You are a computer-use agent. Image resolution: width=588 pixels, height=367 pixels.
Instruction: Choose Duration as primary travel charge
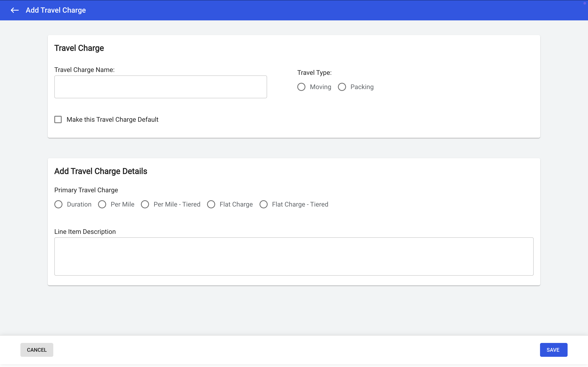(58, 204)
